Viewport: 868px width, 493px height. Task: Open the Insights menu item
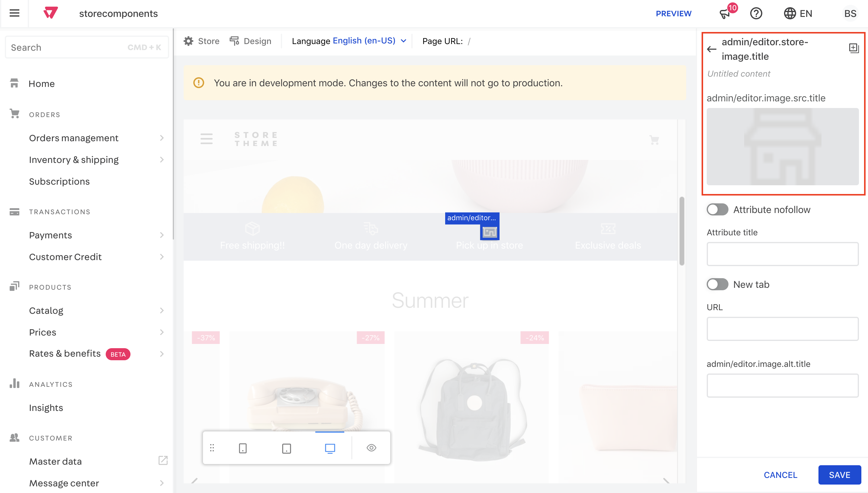click(x=46, y=408)
